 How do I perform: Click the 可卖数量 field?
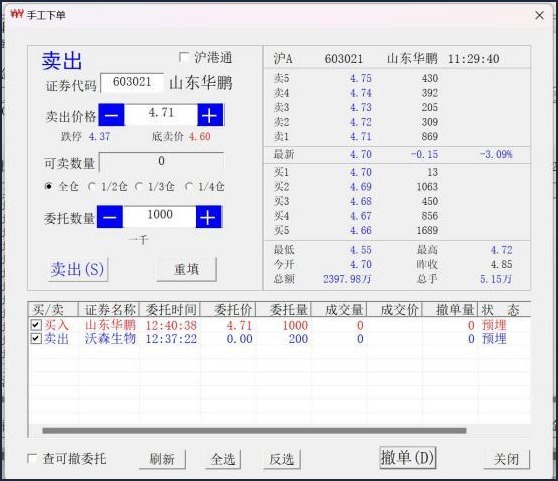click(x=161, y=162)
